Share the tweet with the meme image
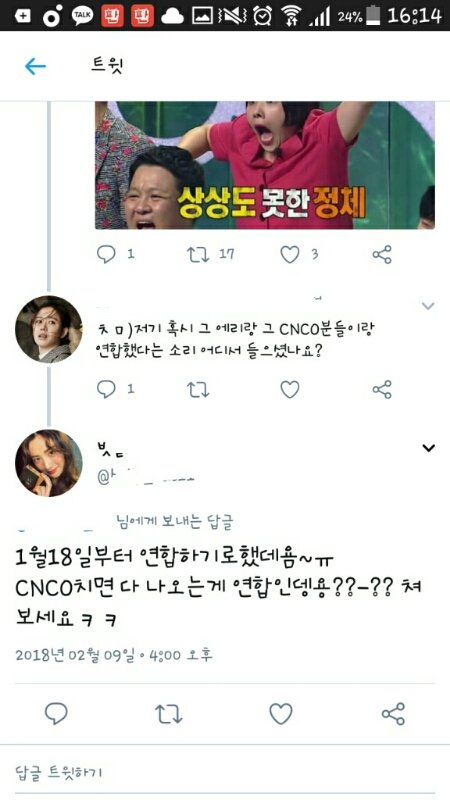The width and height of the screenshot is (450, 800). pyautogui.click(x=382, y=254)
